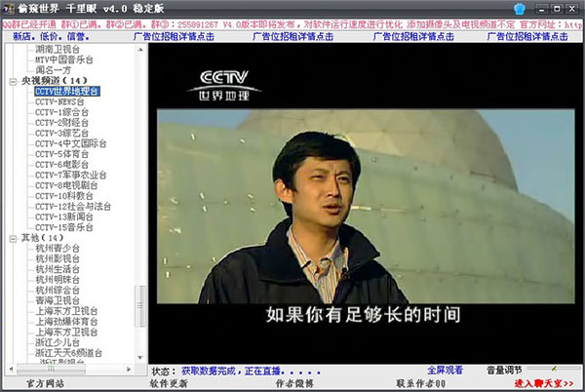The height and width of the screenshot is (392, 585).
Task: Open 官方网站 link at bottom
Action: pyautogui.click(x=43, y=384)
